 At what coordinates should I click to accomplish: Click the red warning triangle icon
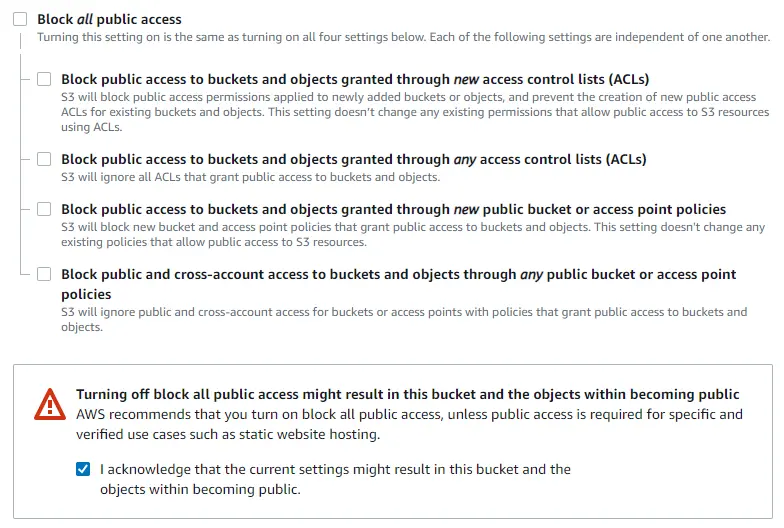49,405
